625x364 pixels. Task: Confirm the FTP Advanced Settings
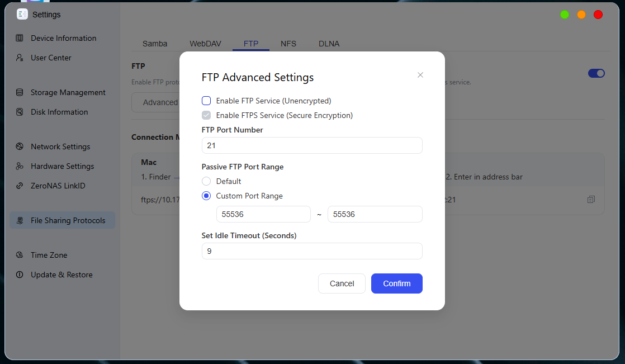(396, 283)
